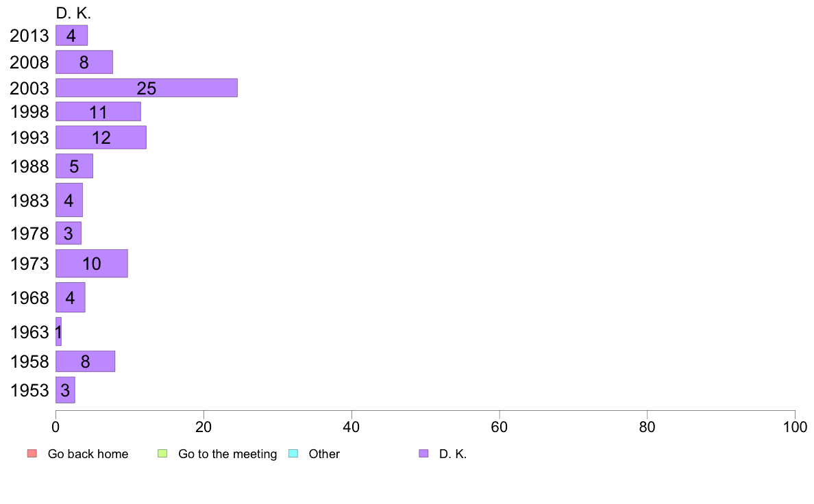Click the 2003 bar showing 25
The width and height of the screenshot is (814, 504).
(x=147, y=88)
